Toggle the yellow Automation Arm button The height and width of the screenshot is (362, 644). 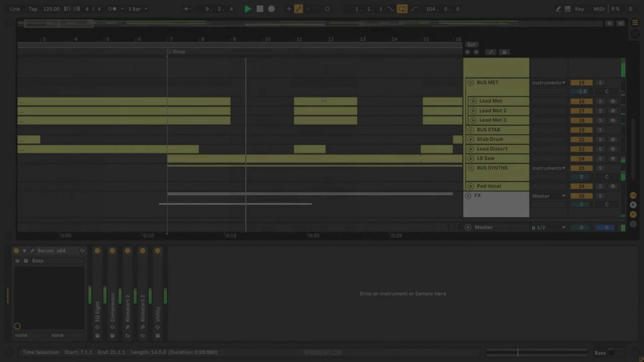[298, 9]
